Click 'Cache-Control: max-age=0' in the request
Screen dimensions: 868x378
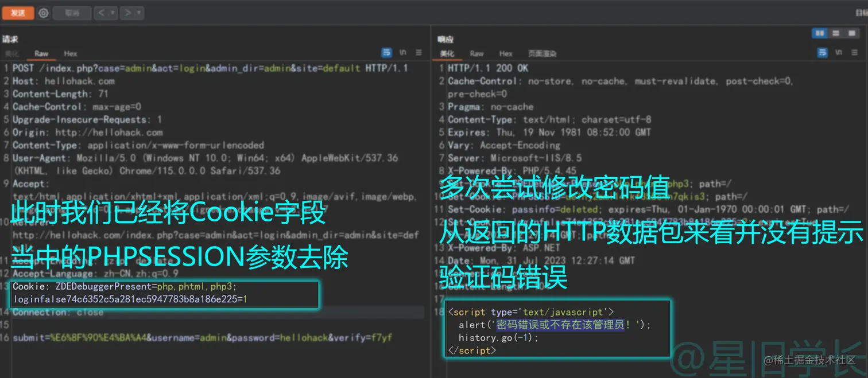click(77, 107)
